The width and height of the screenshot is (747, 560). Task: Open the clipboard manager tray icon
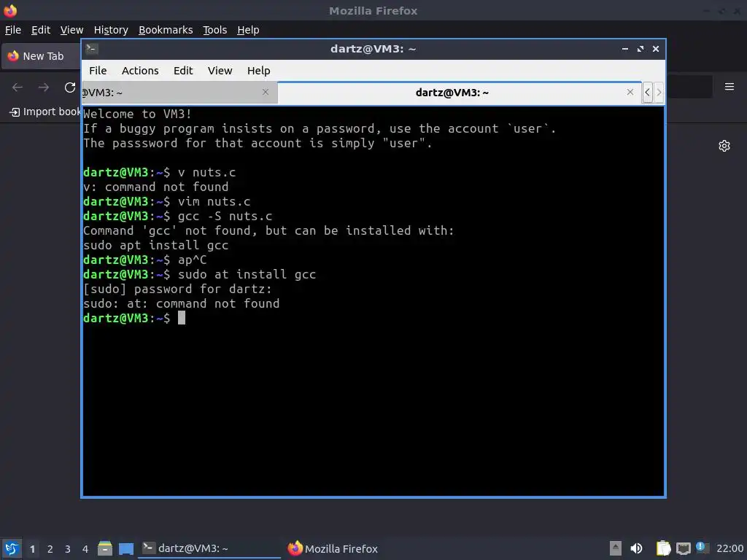663,548
